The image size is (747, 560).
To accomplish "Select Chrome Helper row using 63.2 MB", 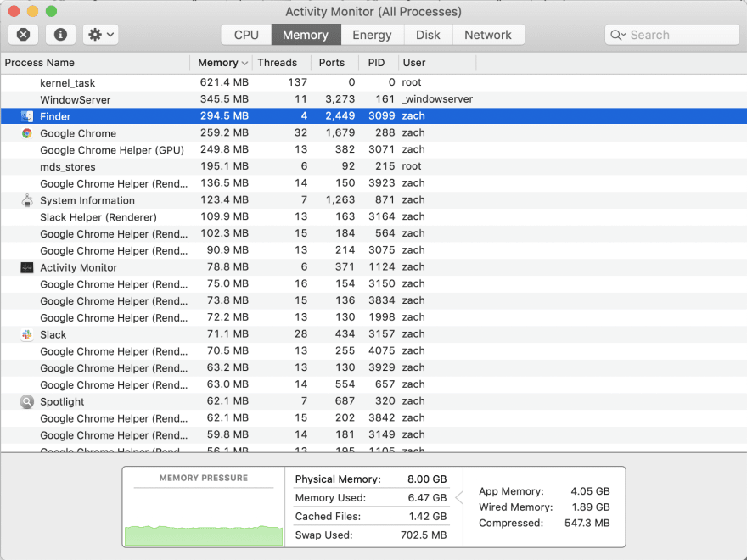I will pyautogui.click(x=373, y=367).
